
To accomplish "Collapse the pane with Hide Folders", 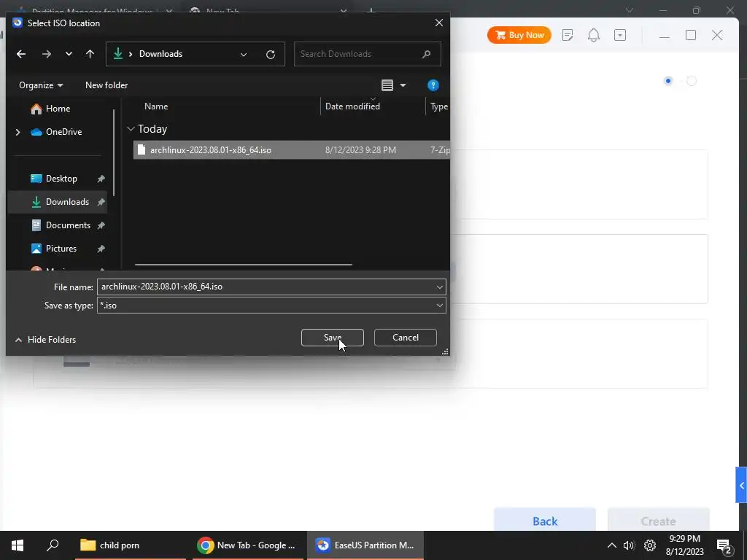I will tap(45, 340).
